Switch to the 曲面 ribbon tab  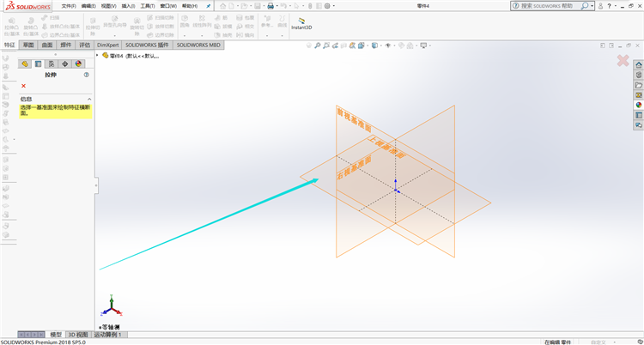(47, 45)
